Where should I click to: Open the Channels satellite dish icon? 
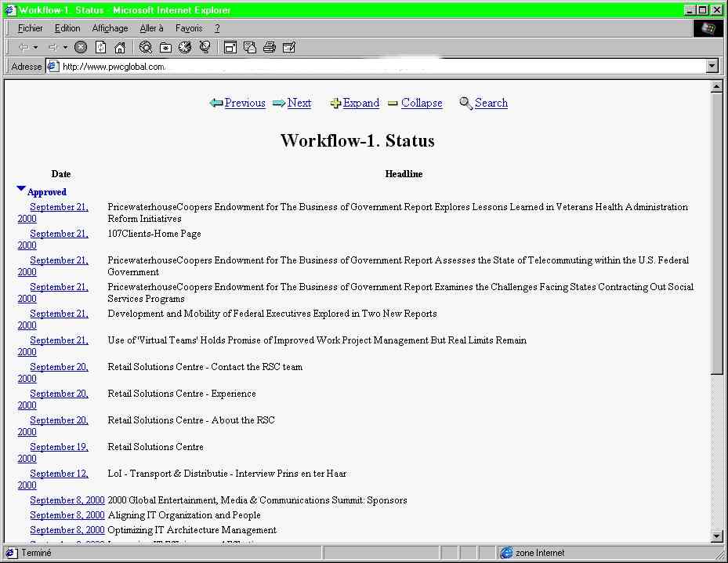tap(205, 47)
